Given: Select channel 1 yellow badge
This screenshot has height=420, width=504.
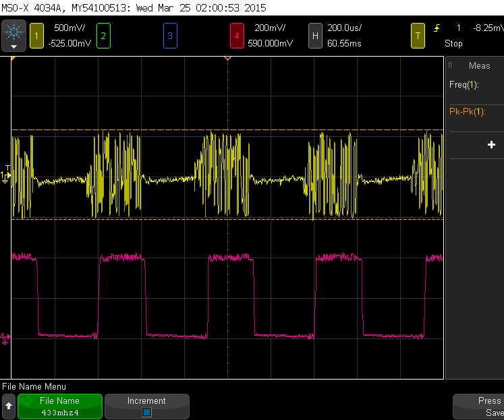Looking at the screenshot, I should 36,36.
